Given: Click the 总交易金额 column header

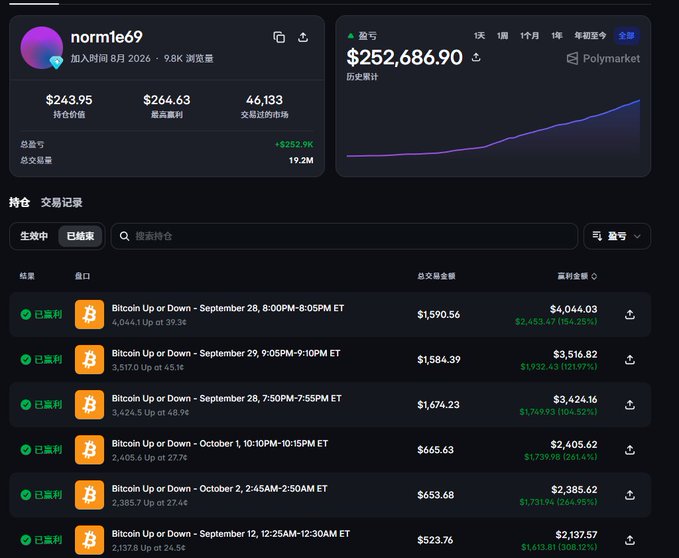Looking at the screenshot, I should [x=436, y=276].
